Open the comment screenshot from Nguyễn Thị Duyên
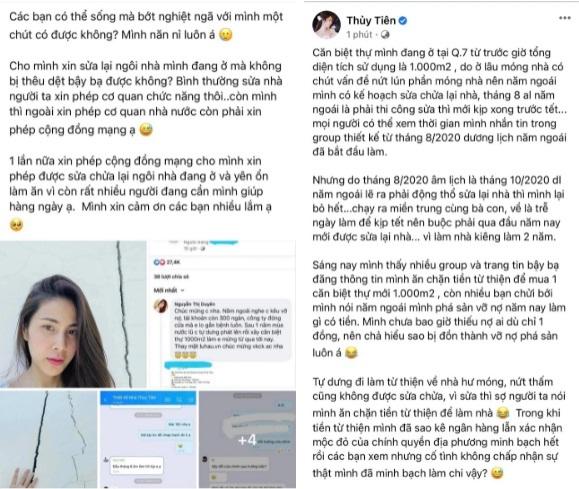This screenshot has height=489, width=579. (222, 314)
